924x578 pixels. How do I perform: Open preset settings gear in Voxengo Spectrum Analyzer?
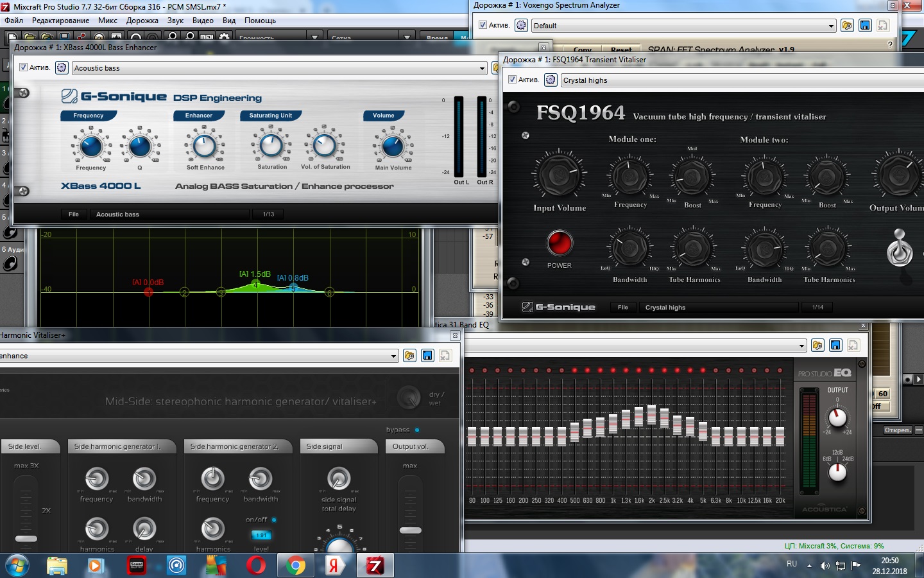pos(521,25)
